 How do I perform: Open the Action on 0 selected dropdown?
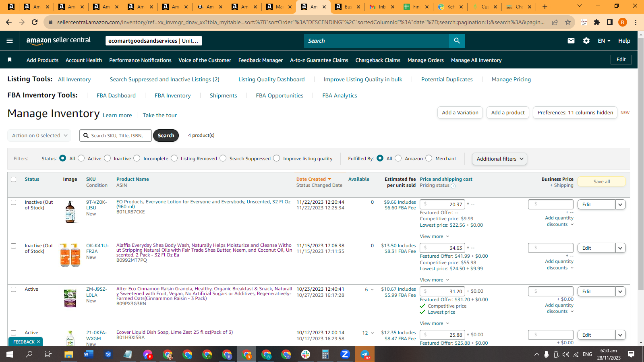point(39,136)
